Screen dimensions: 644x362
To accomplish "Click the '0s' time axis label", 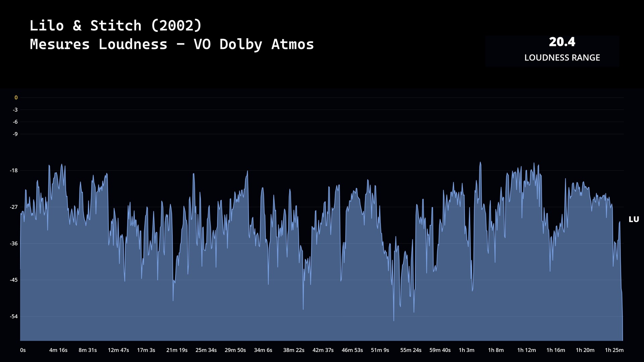I will tap(23, 350).
